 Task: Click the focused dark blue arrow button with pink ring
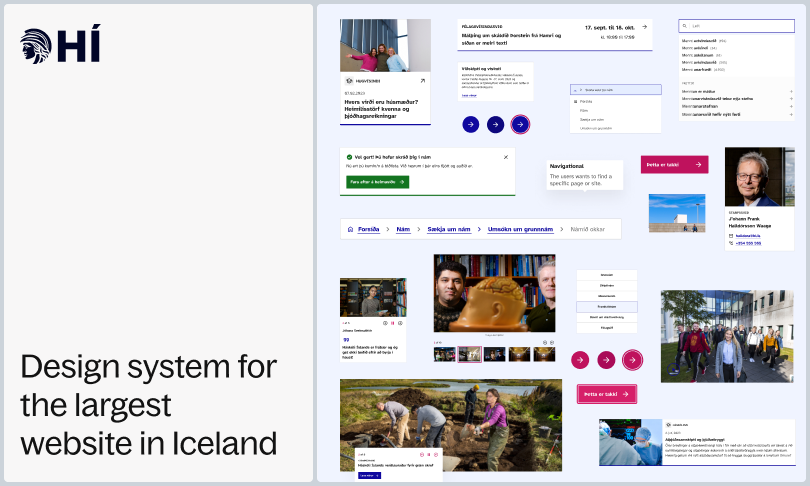[520, 124]
